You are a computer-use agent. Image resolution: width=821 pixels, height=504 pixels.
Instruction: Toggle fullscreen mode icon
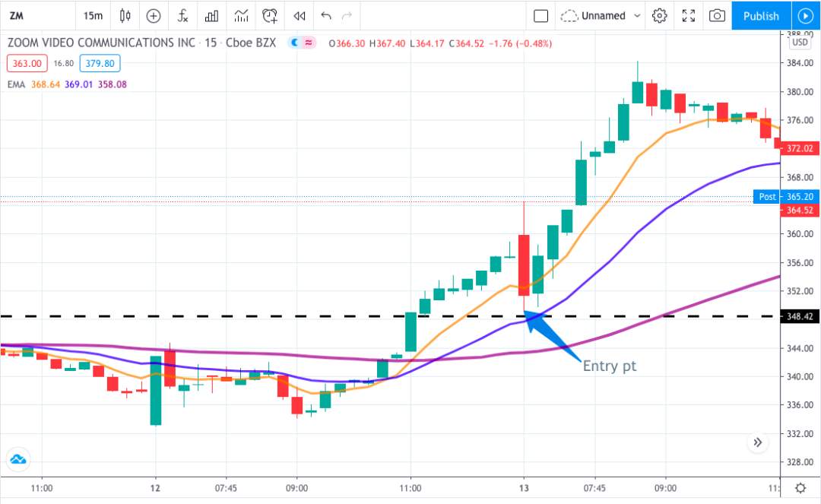pos(689,16)
